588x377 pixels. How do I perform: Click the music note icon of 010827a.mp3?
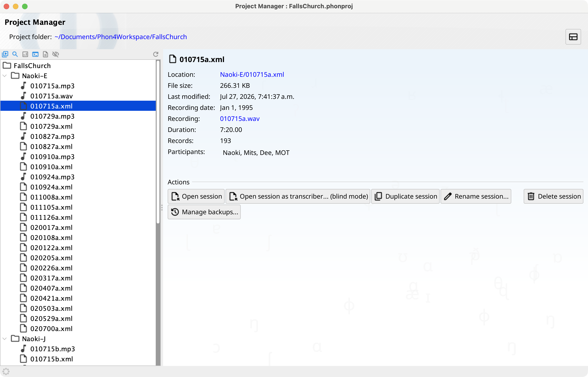(23, 136)
